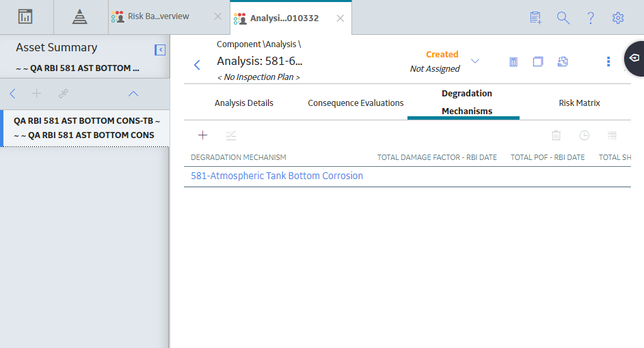Click the clock history icon
644x348 pixels.
[585, 135]
